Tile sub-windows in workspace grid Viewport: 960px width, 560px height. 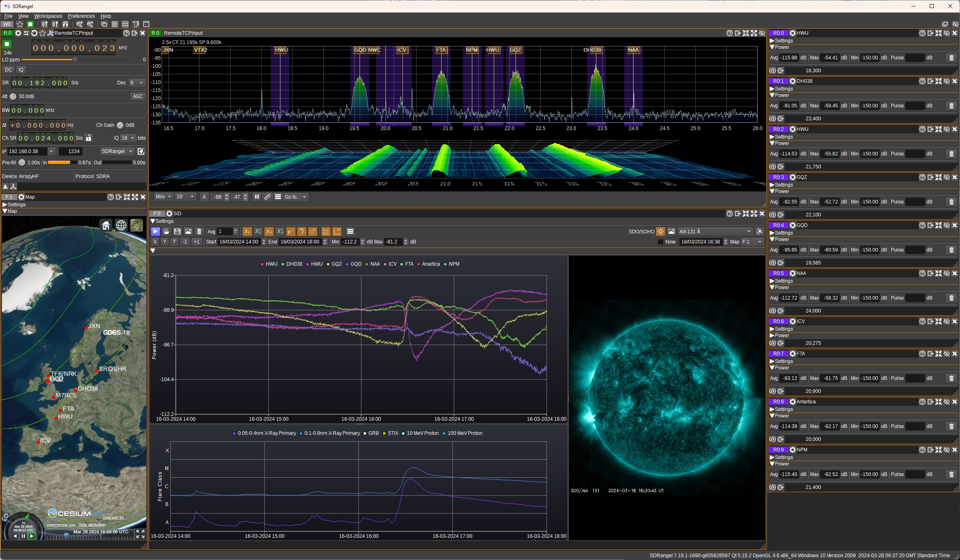(115, 24)
